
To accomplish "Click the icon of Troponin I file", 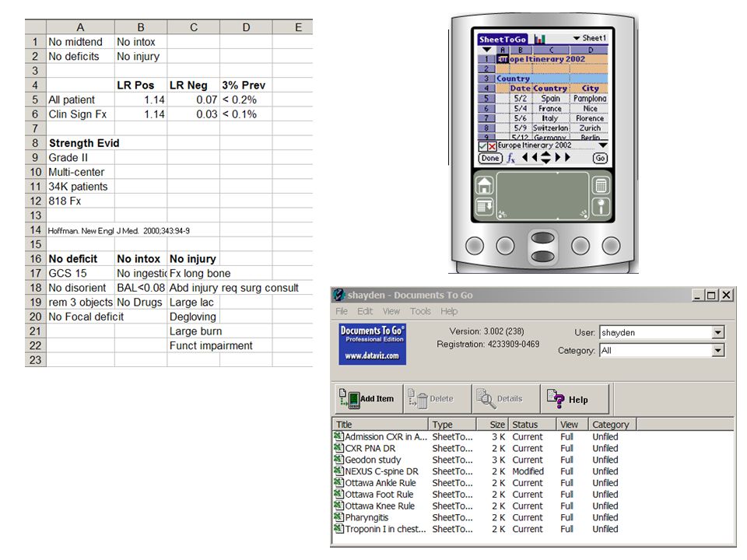I will 338,529.
